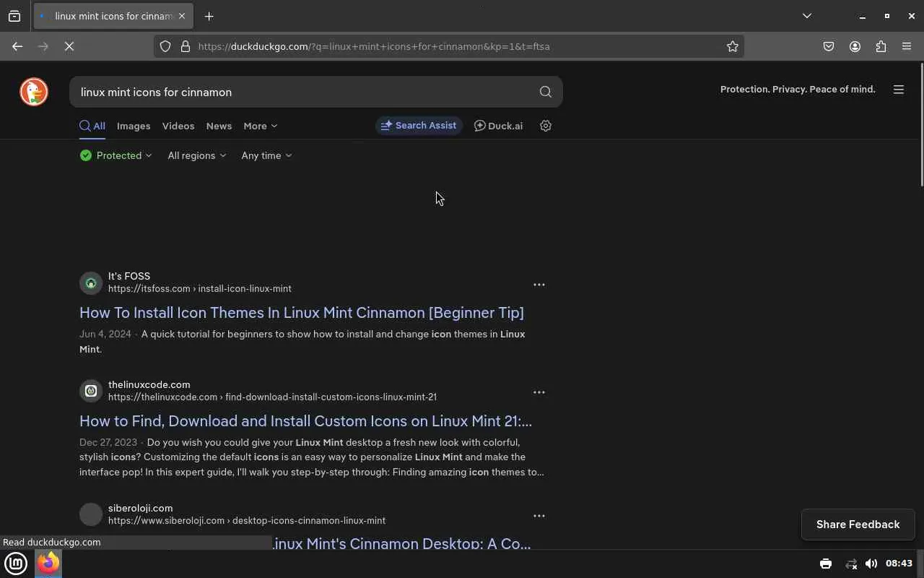The height and width of the screenshot is (578, 924).
Task: Open options menu for thelinuxcode.com result
Action: pyautogui.click(x=539, y=392)
